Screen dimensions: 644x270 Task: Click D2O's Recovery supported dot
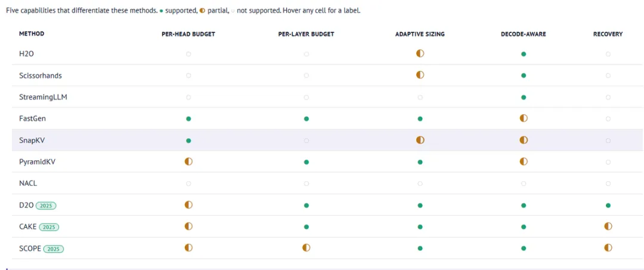coord(608,205)
